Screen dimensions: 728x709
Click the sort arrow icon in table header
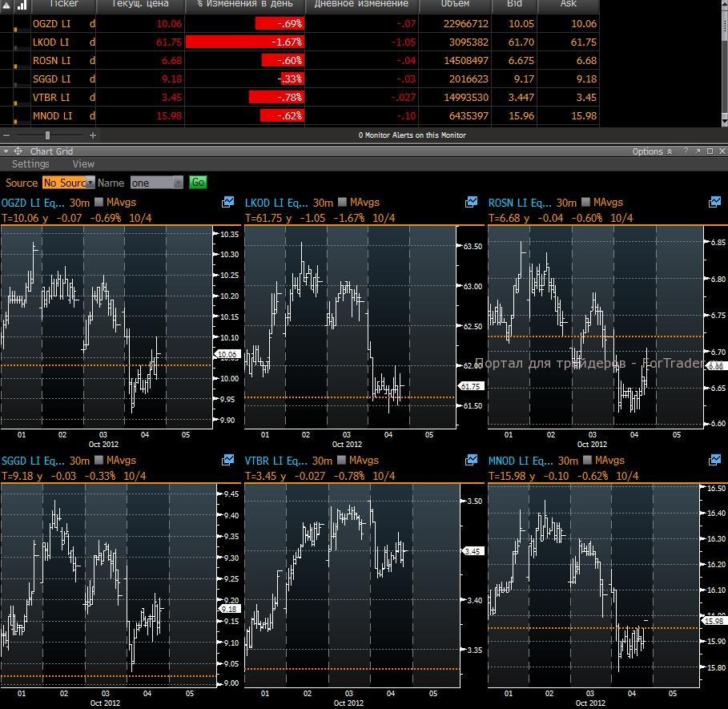click(7, 6)
